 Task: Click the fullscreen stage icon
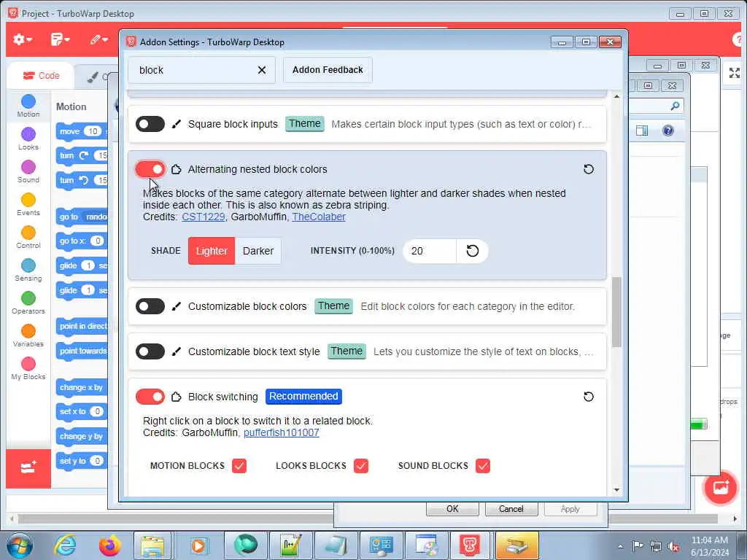(x=734, y=73)
